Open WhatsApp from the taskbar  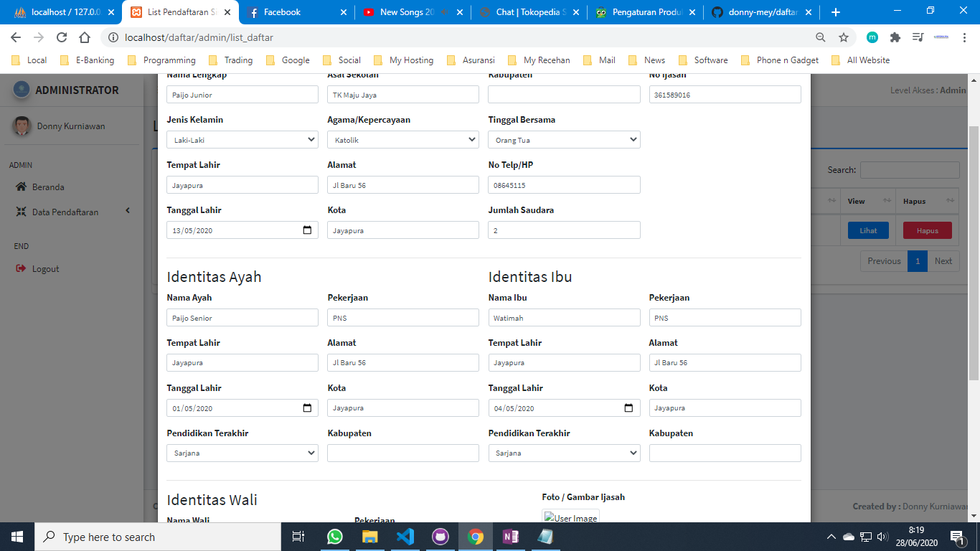(335, 537)
